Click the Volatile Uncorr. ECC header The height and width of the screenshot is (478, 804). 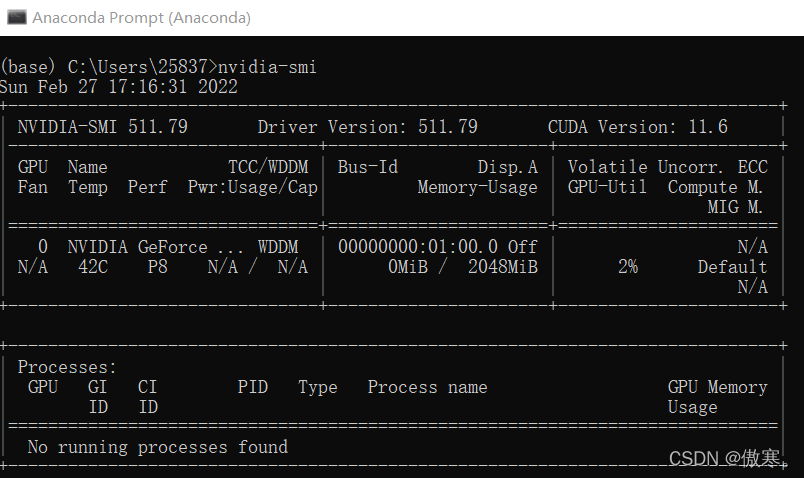click(668, 167)
